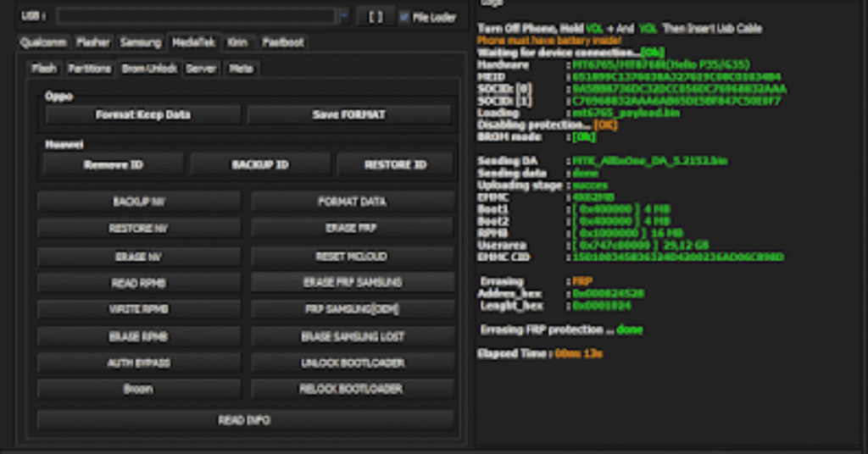Screen dimensions: 868x454
Task: Click the 'Sending DA' log line
Action: point(603,161)
